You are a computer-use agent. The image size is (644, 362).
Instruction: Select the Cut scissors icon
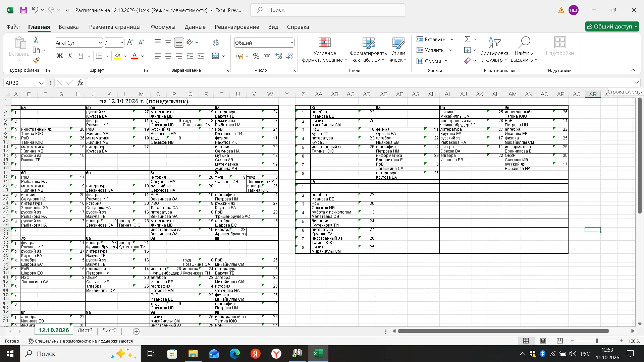(36, 40)
